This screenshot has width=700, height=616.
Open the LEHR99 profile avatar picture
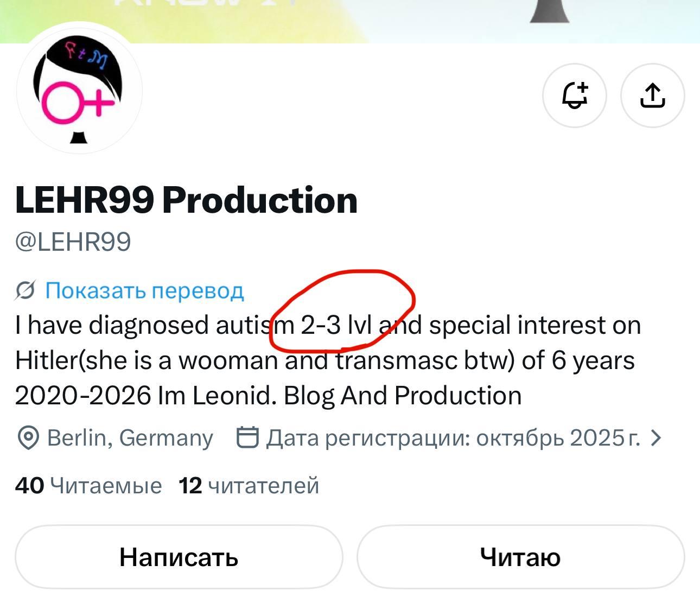click(x=80, y=90)
